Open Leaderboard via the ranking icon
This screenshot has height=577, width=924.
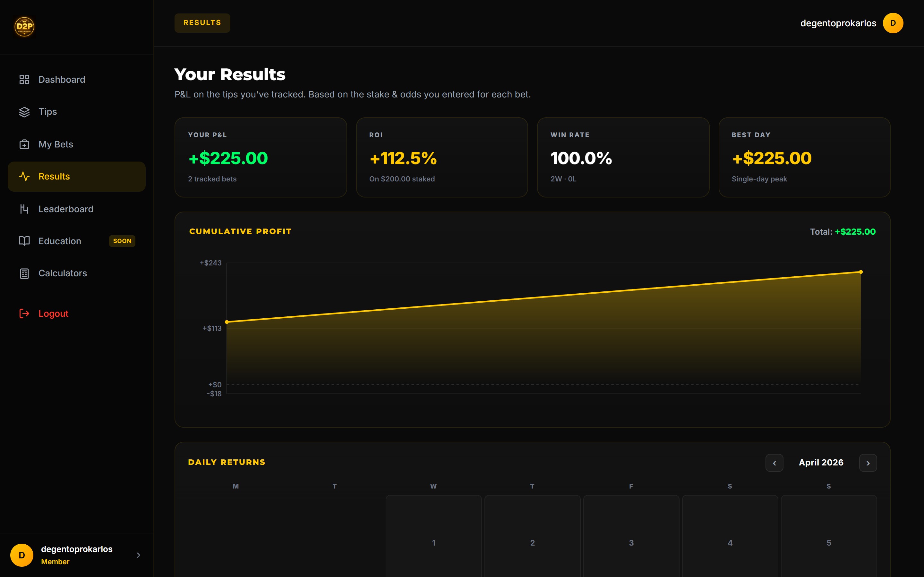point(24,209)
